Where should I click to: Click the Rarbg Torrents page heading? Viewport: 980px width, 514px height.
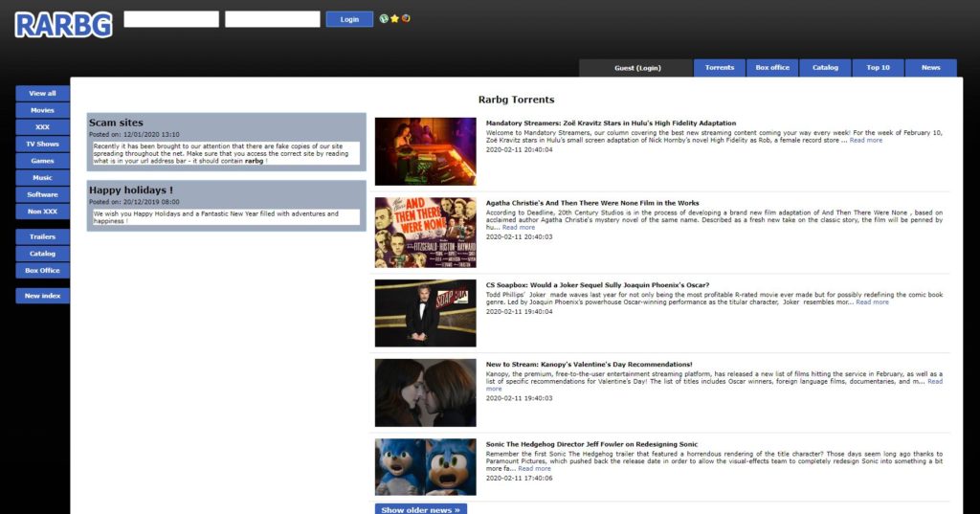click(516, 100)
